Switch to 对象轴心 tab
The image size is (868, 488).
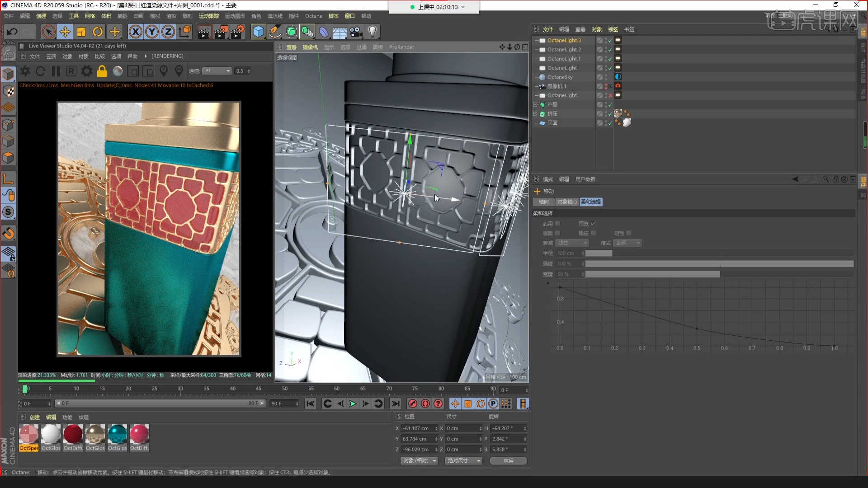pos(567,202)
